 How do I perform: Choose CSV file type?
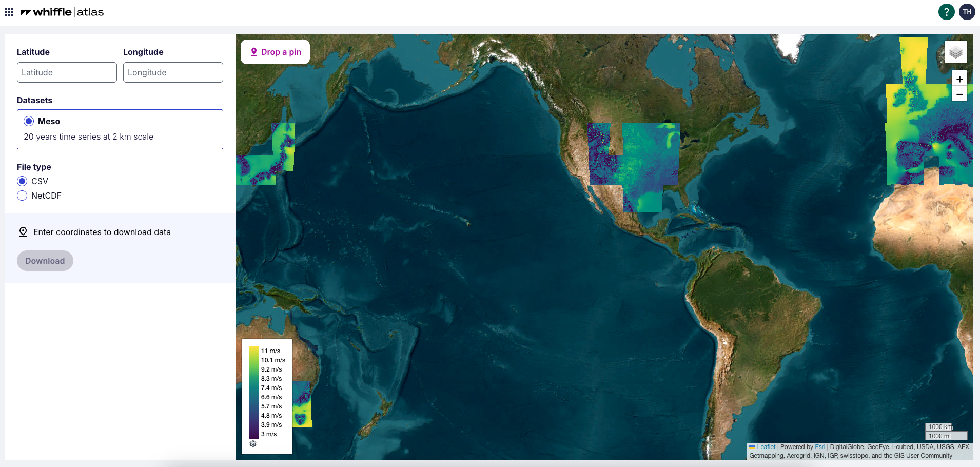click(x=22, y=181)
